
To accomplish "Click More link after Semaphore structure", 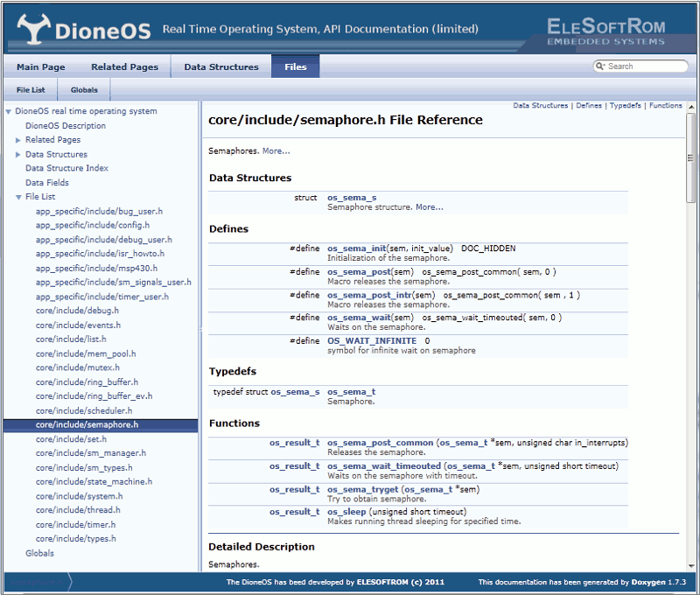I will pyautogui.click(x=430, y=207).
